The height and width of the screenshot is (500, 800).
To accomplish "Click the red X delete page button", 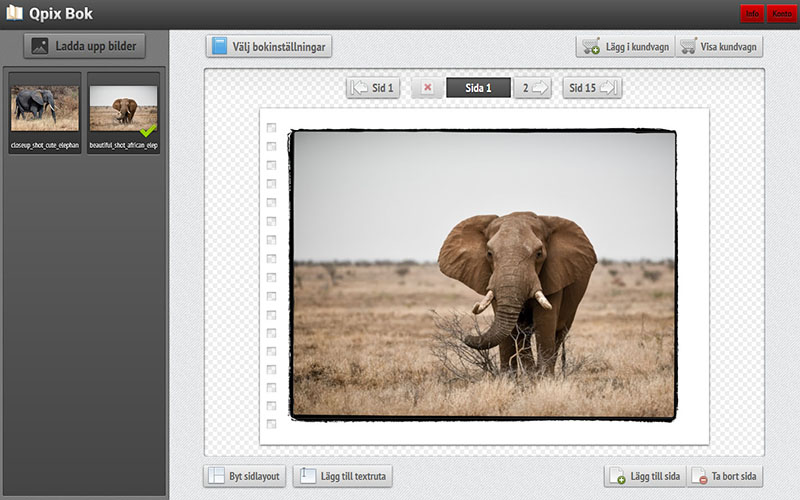I will pos(427,88).
